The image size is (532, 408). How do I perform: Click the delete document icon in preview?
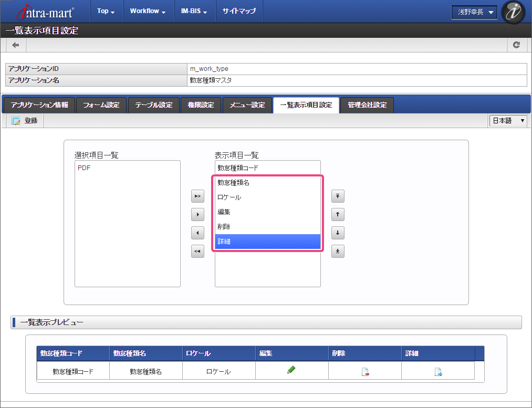[364, 372]
